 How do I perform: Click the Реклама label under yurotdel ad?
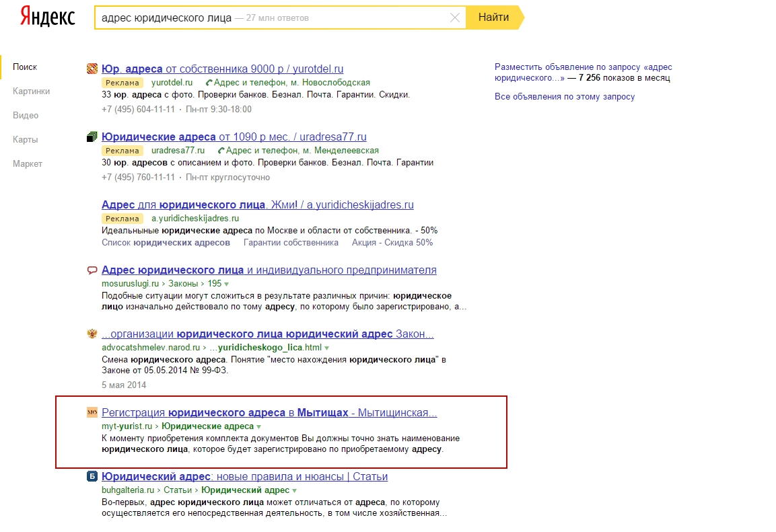[122, 83]
